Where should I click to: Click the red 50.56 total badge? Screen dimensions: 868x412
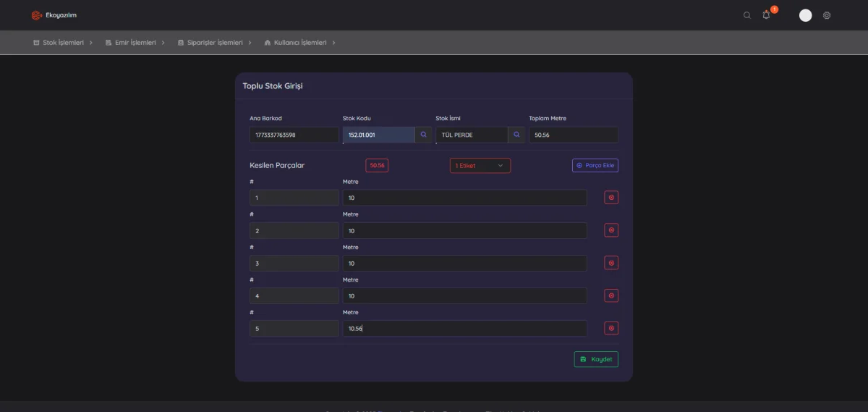click(377, 166)
